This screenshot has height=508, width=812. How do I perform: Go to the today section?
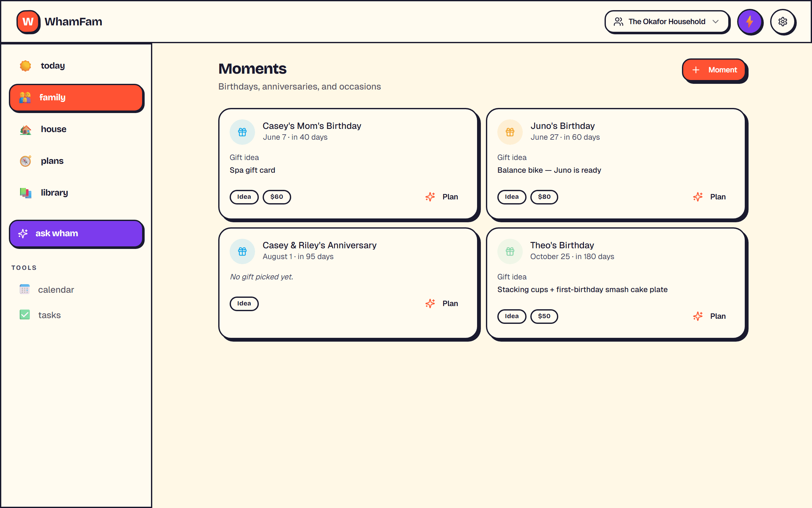(76, 66)
